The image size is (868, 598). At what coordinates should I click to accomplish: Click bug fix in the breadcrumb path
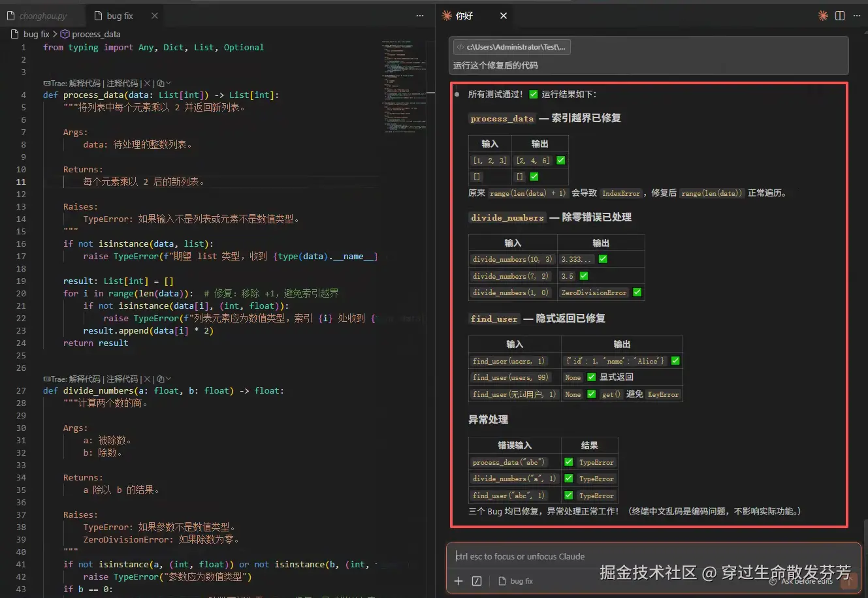pos(36,34)
